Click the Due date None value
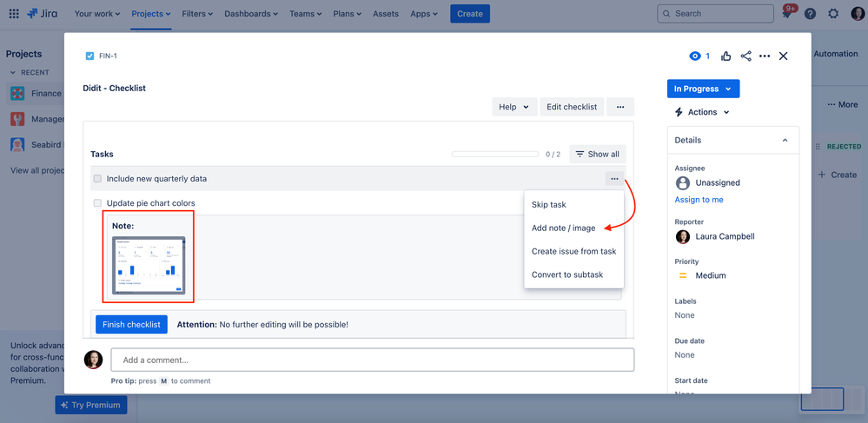868x423 pixels. pyautogui.click(x=684, y=355)
